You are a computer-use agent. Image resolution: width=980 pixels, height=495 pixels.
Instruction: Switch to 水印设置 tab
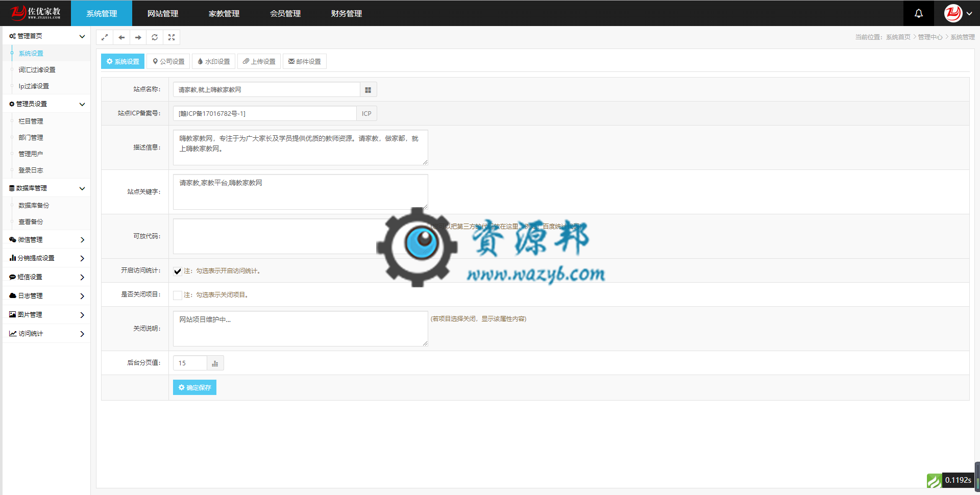click(214, 61)
